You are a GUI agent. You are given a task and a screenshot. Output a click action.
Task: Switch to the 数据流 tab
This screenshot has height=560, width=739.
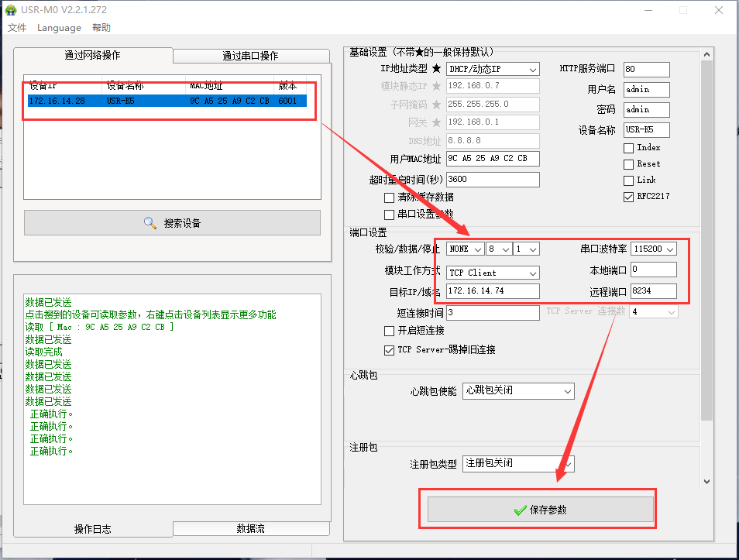[249, 528]
